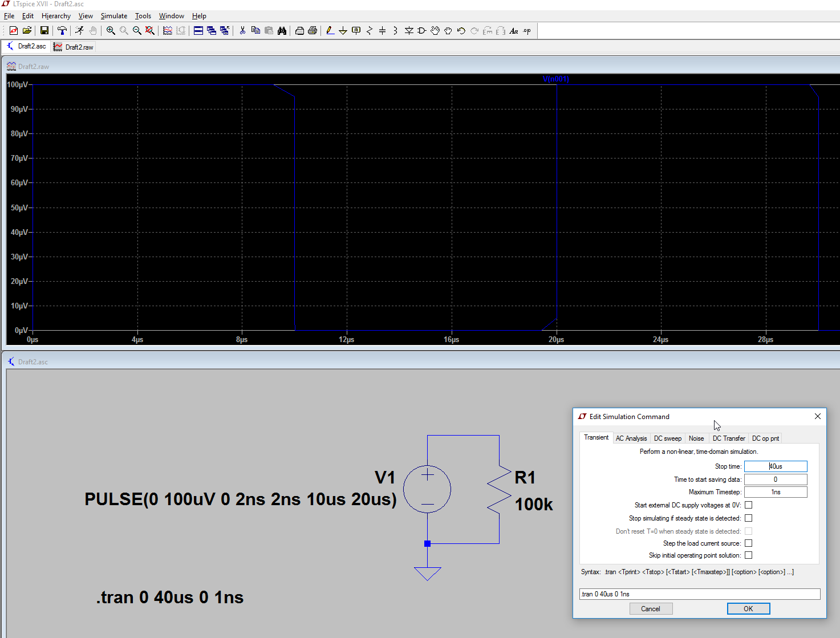Enable 'Skip initial operating point solution' checkbox

tap(748, 555)
